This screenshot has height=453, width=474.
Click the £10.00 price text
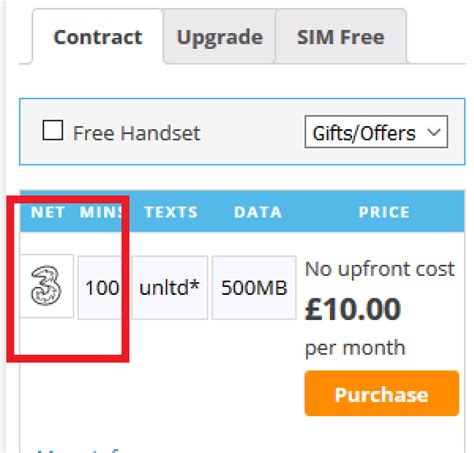tap(353, 309)
